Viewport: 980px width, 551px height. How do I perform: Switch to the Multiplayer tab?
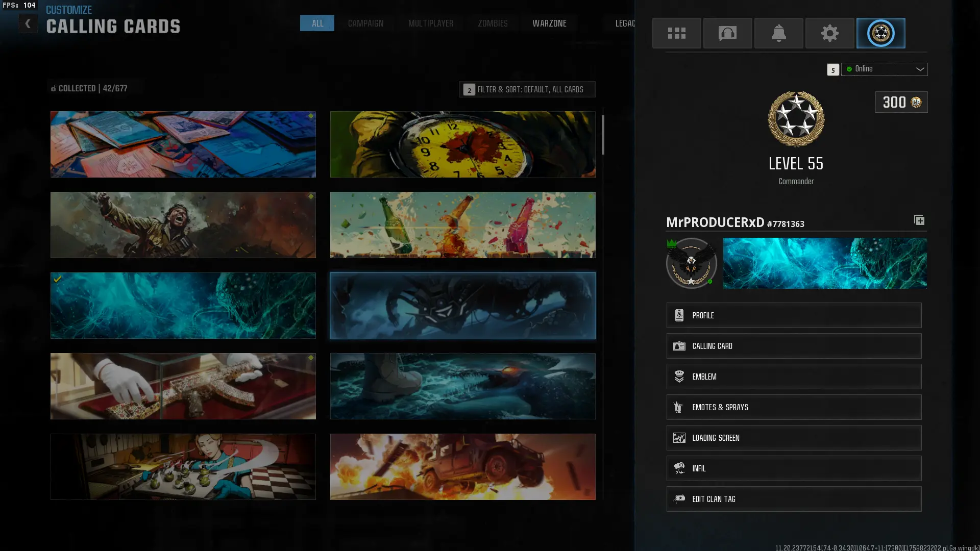[x=430, y=23]
